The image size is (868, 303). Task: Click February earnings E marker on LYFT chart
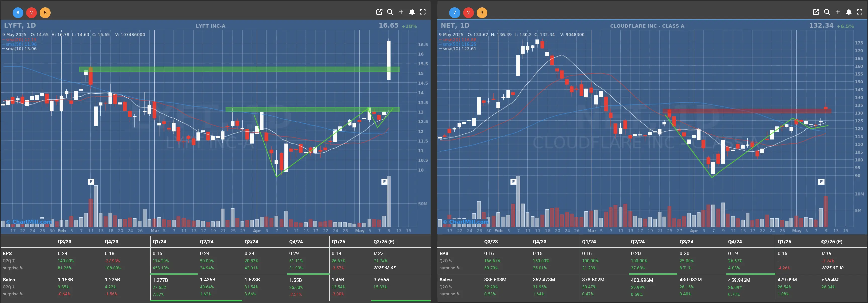(91, 182)
